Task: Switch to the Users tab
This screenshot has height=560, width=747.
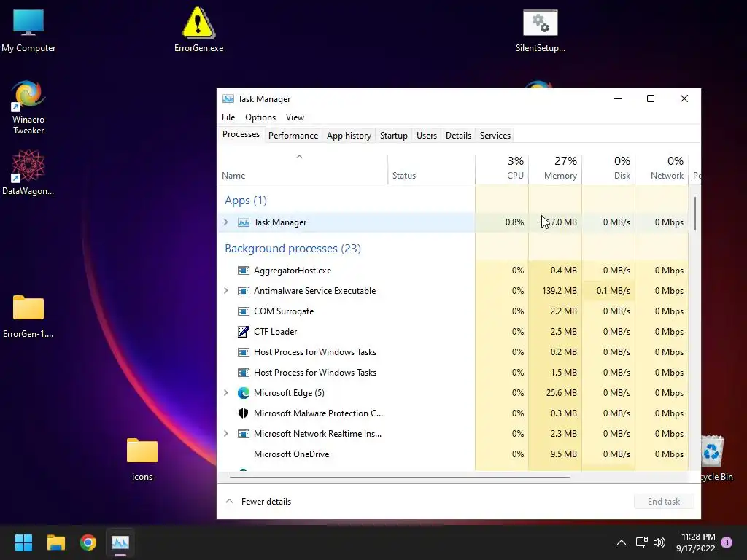Action: [426, 136]
